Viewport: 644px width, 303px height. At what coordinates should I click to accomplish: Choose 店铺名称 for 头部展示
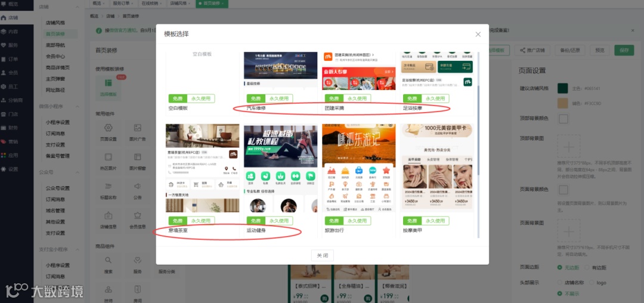(571, 283)
